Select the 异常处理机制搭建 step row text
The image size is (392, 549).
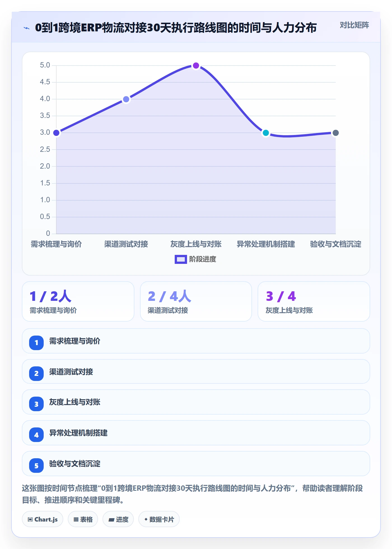click(x=78, y=433)
